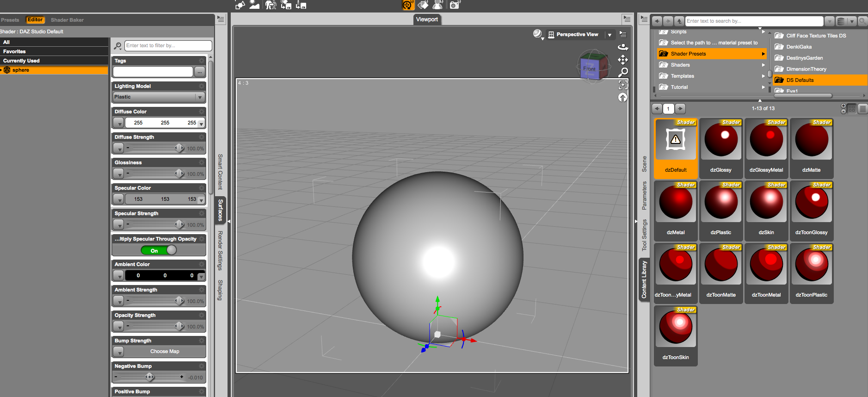Select the dzGlossyMetal shader thumbnail

point(766,148)
